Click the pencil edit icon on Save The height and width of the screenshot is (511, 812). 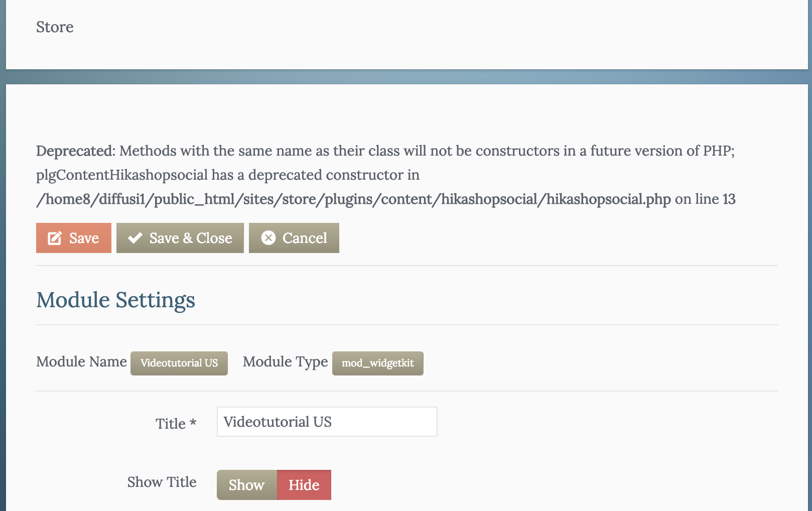(x=55, y=238)
